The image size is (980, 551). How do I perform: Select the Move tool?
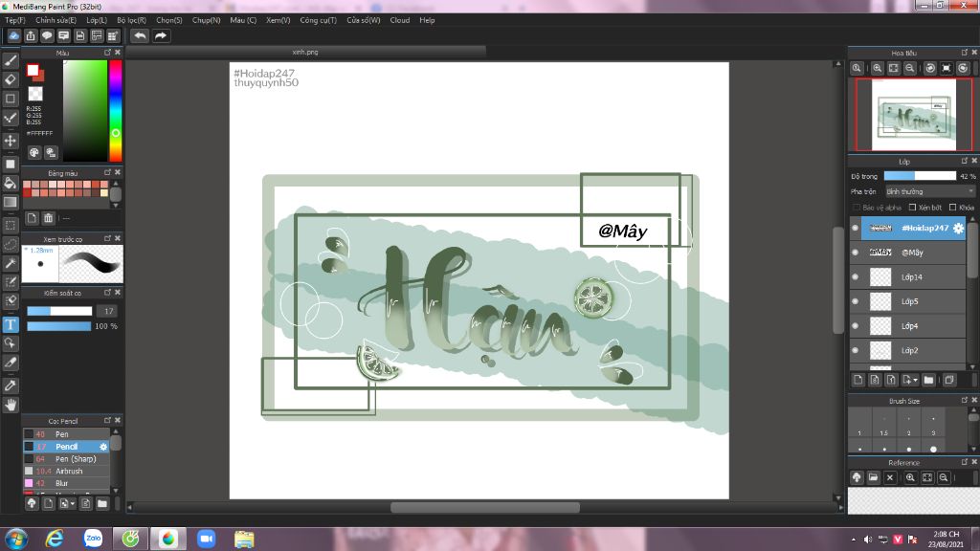[11, 141]
